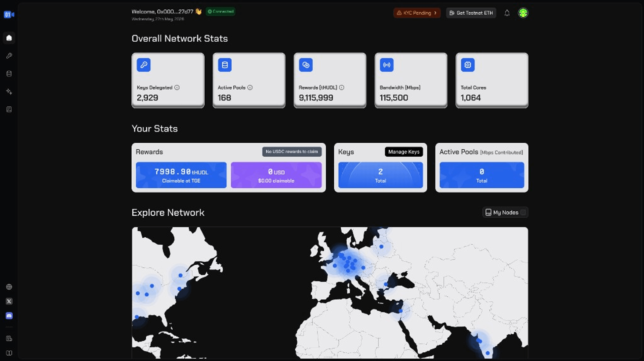Open the document list sidebar icon

[x=9, y=109]
